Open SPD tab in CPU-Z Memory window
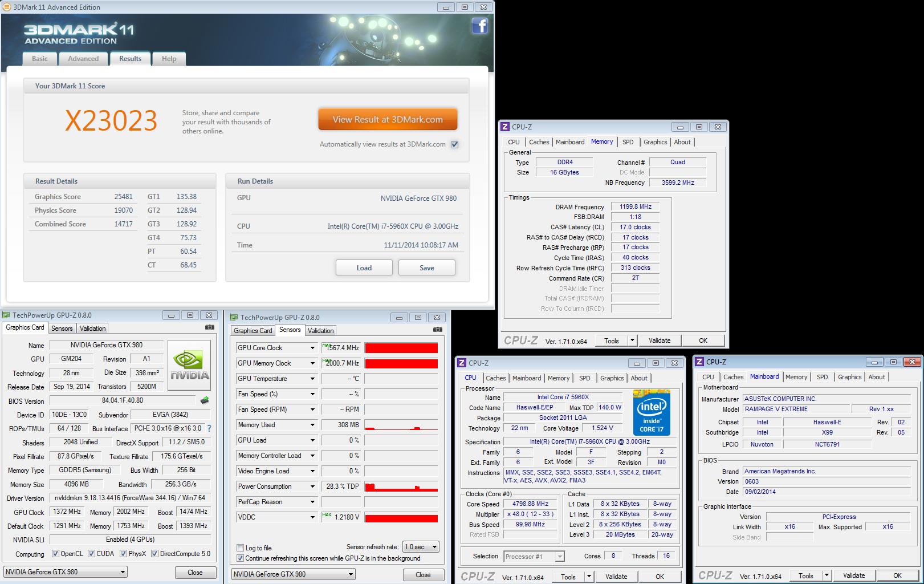924x584 pixels. [x=628, y=142]
